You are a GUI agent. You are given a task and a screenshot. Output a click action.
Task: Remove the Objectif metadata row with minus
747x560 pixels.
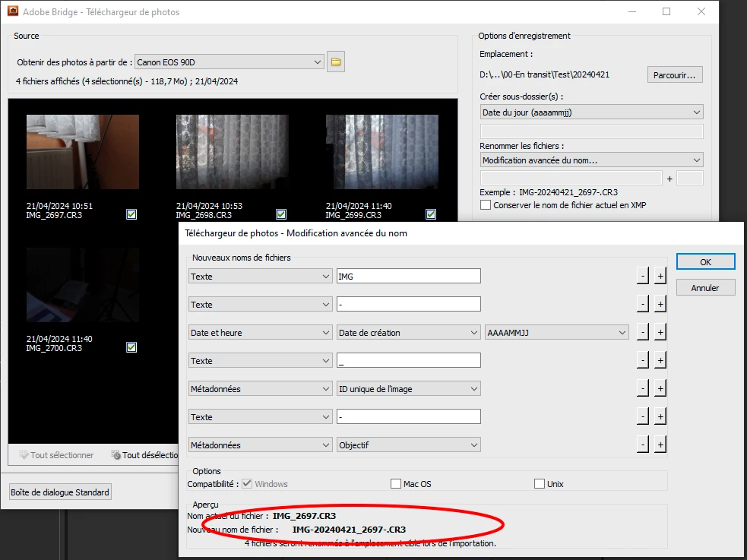[x=643, y=445]
